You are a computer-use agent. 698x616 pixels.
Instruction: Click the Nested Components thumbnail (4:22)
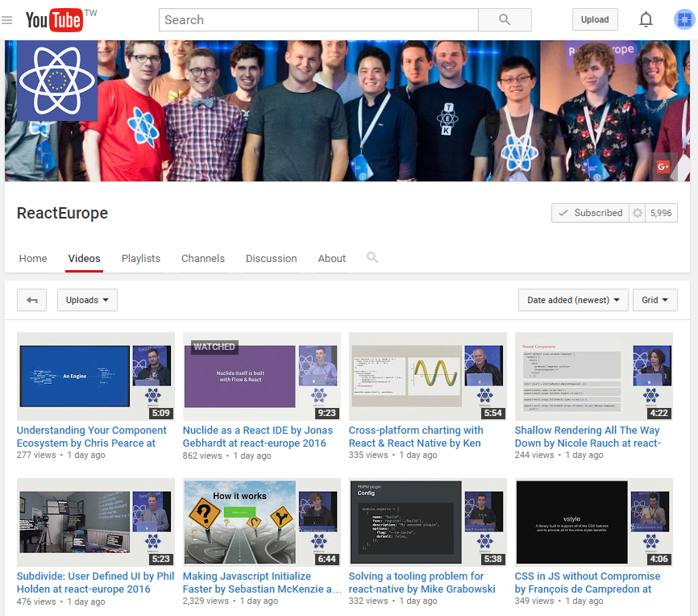pyautogui.click(x=594, y=377)
